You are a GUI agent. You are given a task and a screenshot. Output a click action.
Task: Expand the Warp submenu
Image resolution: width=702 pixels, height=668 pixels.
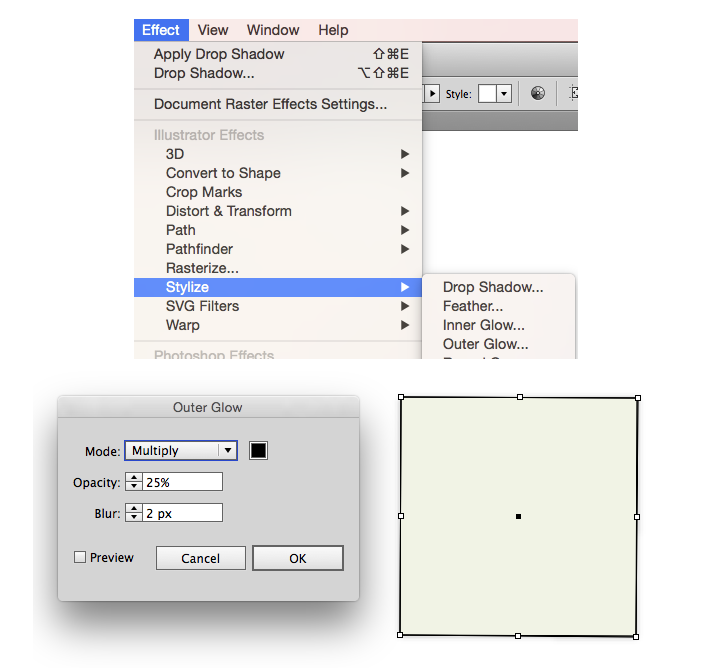click(278, 325)
